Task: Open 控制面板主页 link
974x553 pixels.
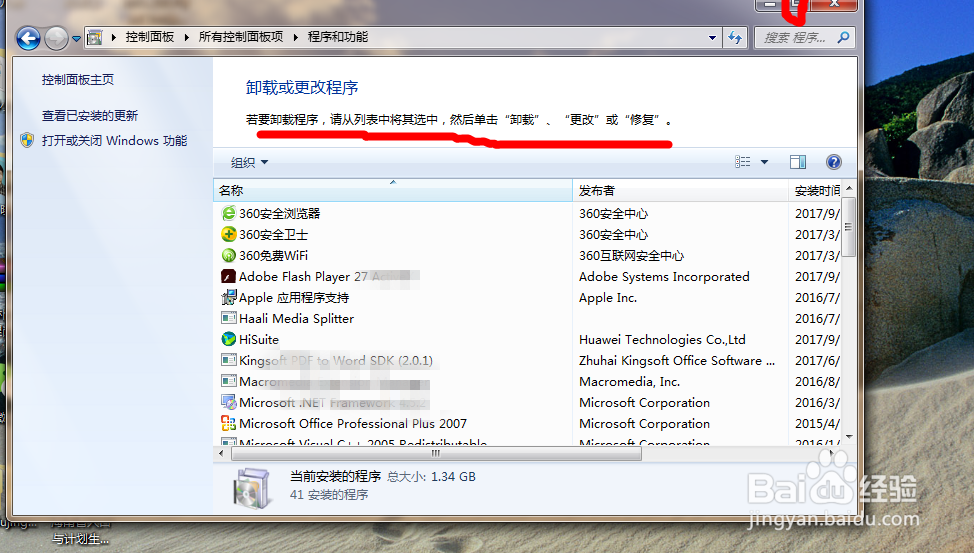Action: pyautogui.click(x=78, y=80)
